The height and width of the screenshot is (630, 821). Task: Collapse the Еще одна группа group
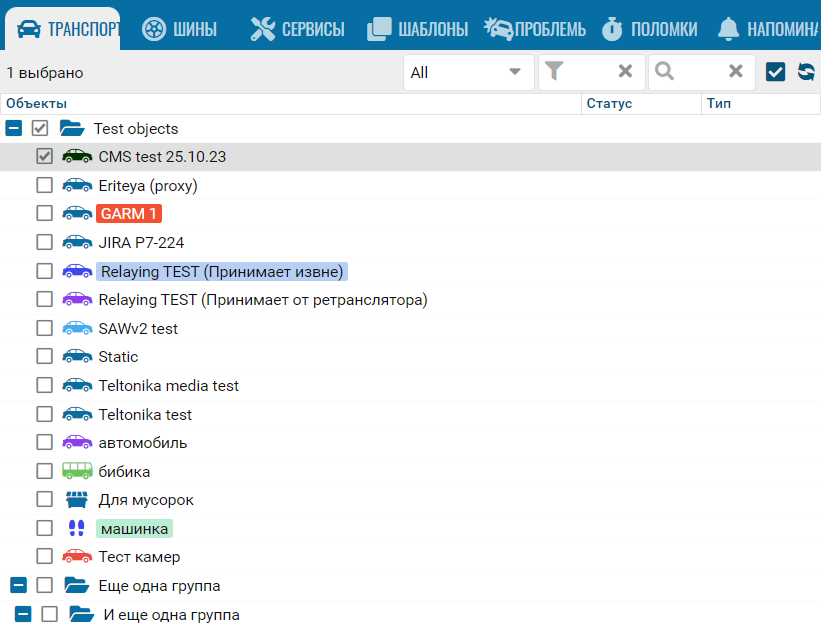(x=18, y=585)
